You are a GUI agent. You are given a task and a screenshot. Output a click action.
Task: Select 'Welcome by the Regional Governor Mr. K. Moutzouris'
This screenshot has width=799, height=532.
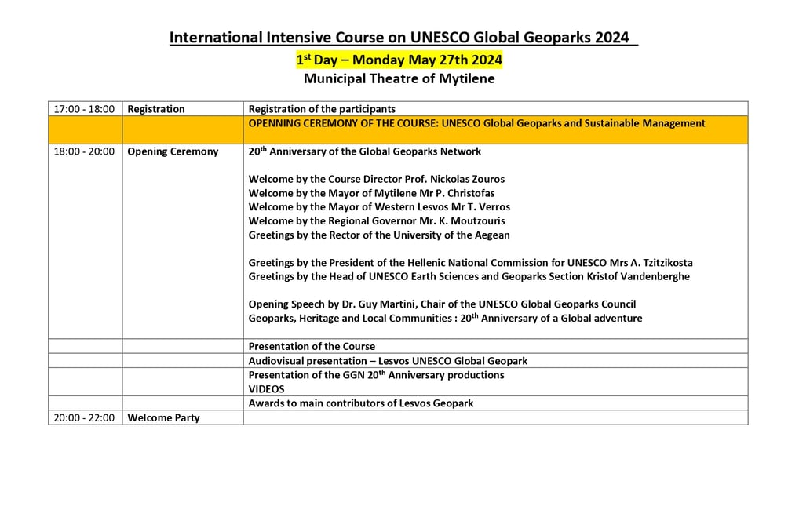(377, 221)
